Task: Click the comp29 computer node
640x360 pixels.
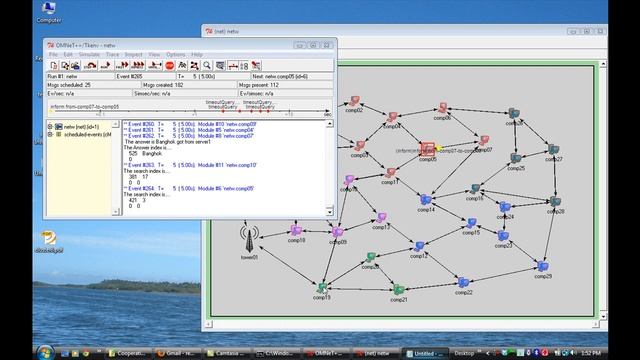Action: pyautogui.click(x=542, y=267)
